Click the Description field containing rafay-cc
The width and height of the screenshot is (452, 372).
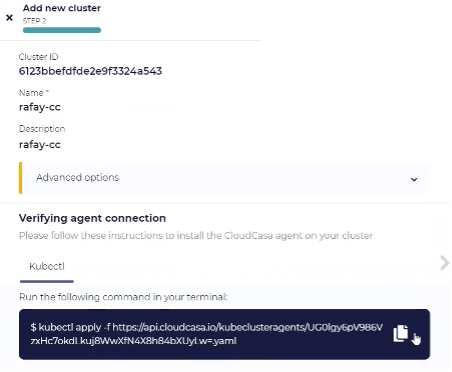point(40,145)
